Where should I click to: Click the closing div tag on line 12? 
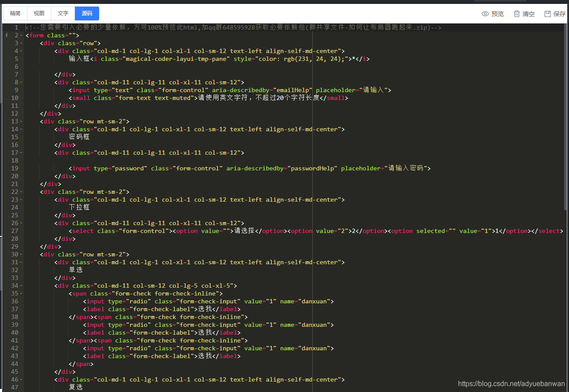pyautogui.click(x=50, y=113)
